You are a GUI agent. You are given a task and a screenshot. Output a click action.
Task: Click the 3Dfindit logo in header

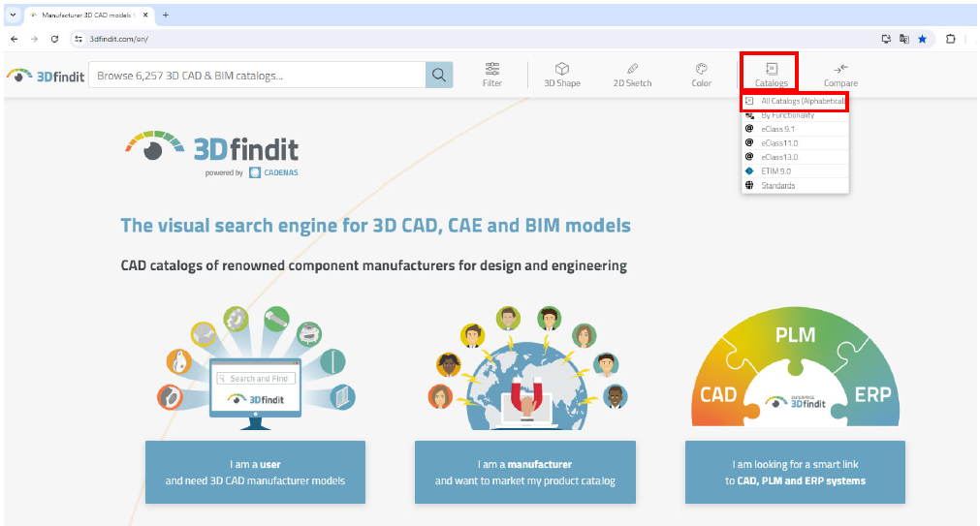coord(46,76)
